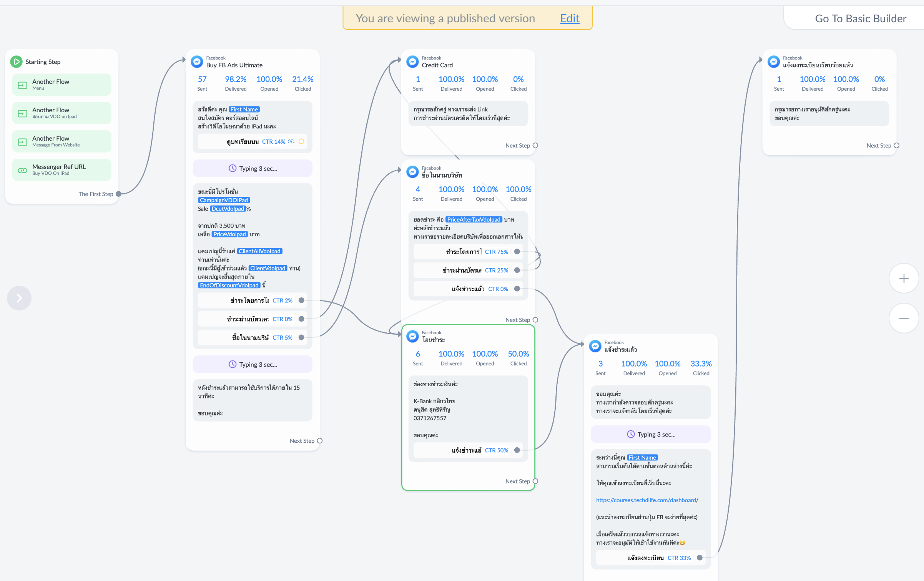This screenshot has width=924, height=581.
Task: Click the แจ้งชำระแล้ CTR 50% button
Action: [467, 450]
